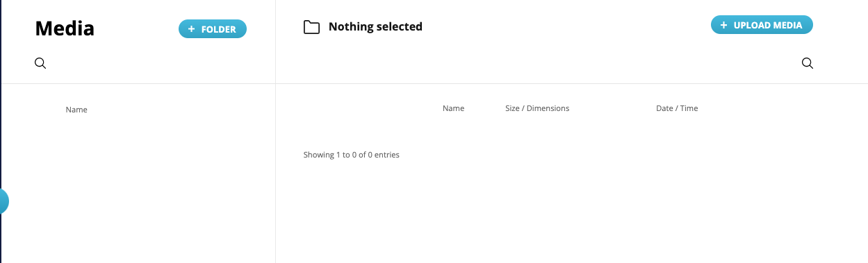This screenshot has height=263, width=868.
Task: Click the plus icon on UPLOAD MEDIA
Action: [723, 25]
